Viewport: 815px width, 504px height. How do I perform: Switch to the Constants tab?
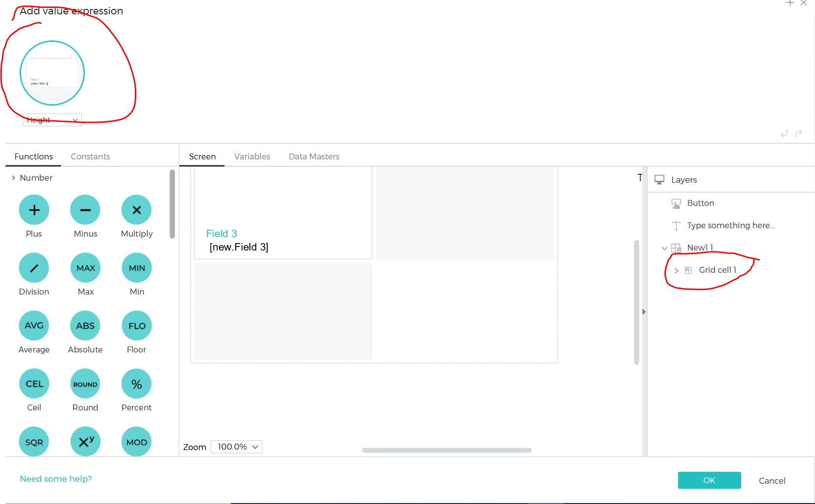click(90, 156)
